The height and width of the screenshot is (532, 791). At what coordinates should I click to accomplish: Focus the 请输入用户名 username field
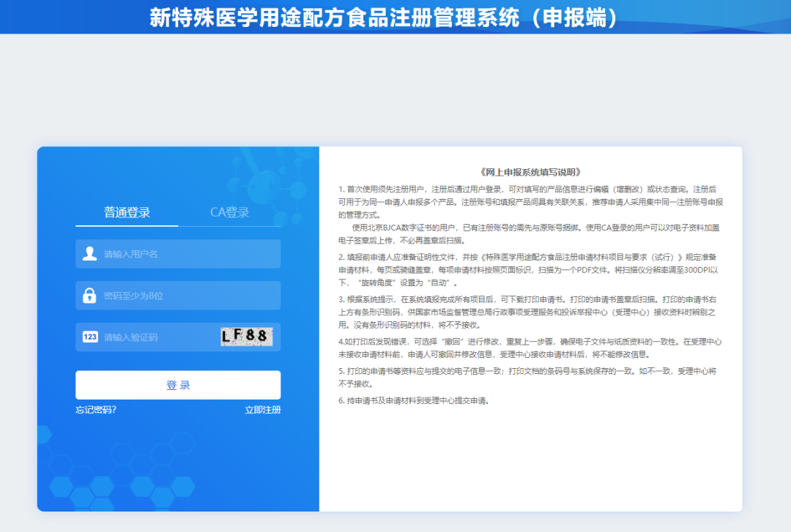(187, 254)
